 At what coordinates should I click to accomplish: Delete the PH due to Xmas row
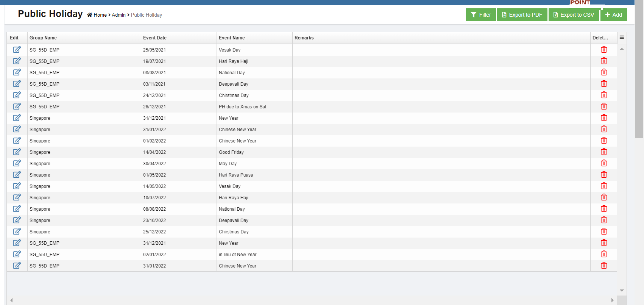603,106
